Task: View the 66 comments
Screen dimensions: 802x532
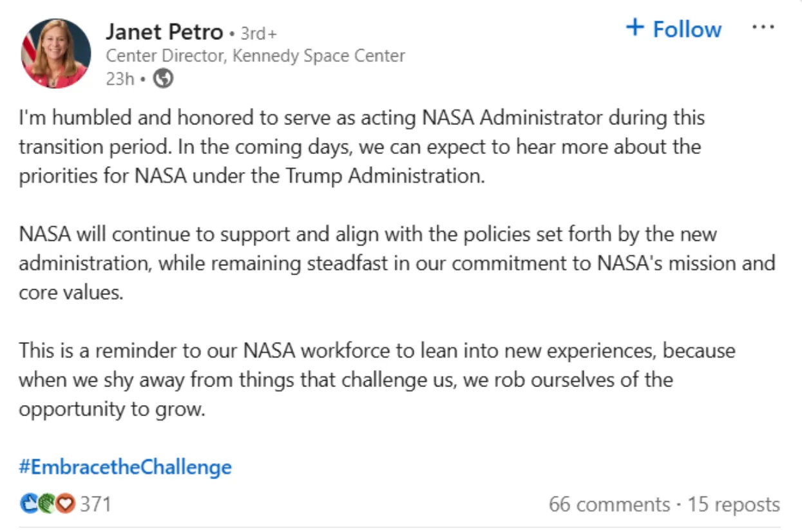Action: click(609, 504)
